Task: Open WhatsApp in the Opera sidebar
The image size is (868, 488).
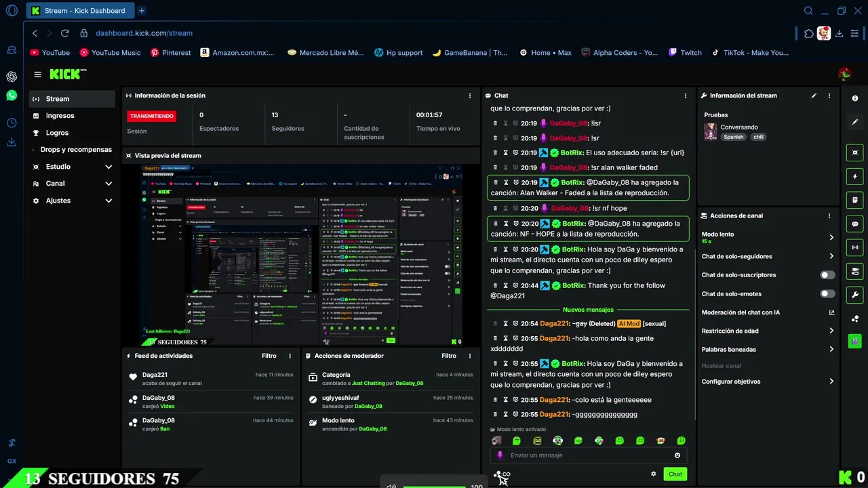Action: tap(12, 96)
